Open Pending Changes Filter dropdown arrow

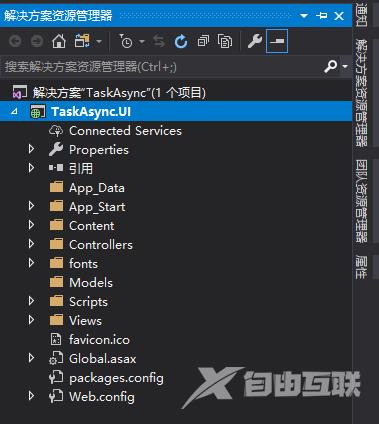(142, 42)
